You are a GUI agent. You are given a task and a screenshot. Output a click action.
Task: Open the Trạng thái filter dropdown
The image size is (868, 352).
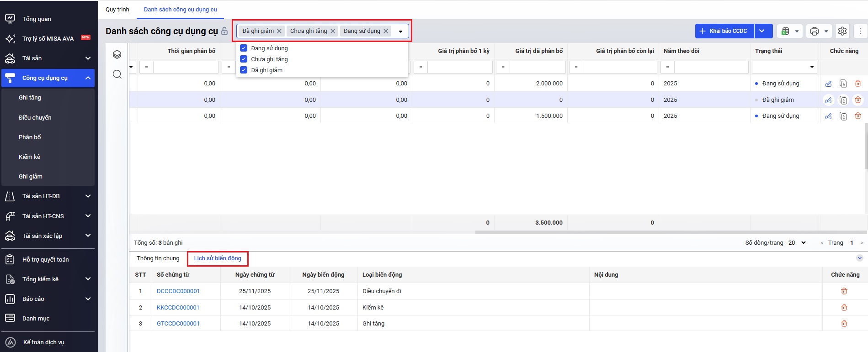(812, 67)
